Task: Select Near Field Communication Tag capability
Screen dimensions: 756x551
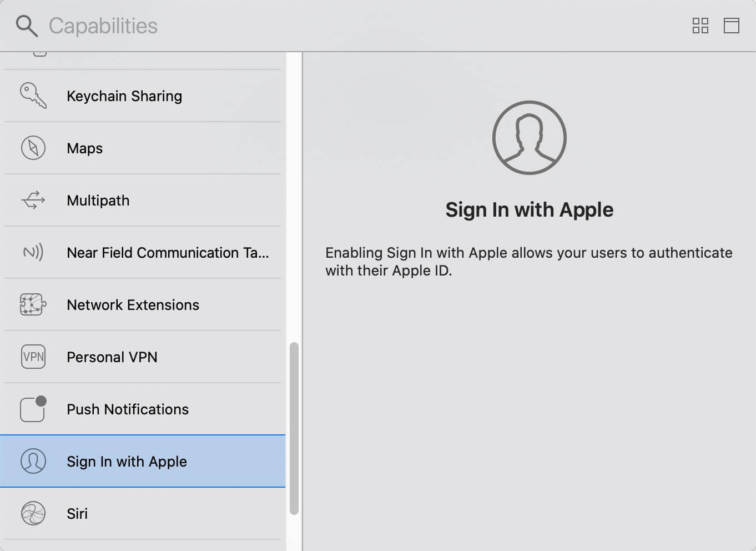Action: click(143, 253)
